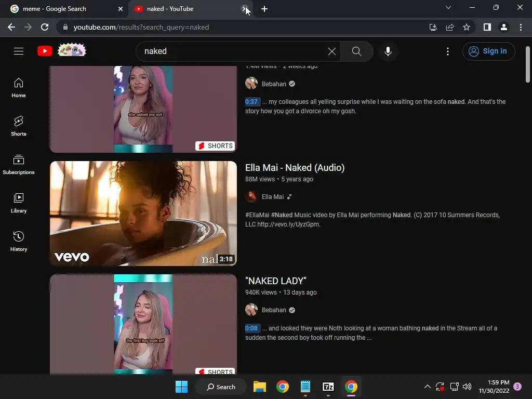Open Windows Start menu

[181, 387]
